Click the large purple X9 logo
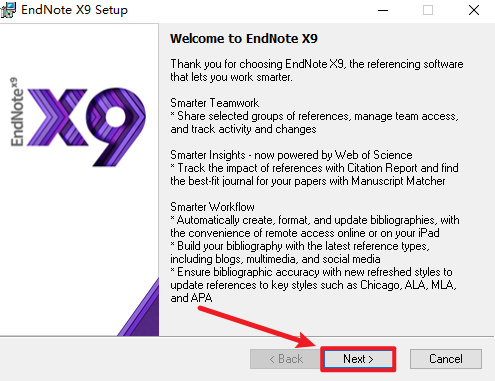Viewport: 495px width, 381px height. [87, 127]
